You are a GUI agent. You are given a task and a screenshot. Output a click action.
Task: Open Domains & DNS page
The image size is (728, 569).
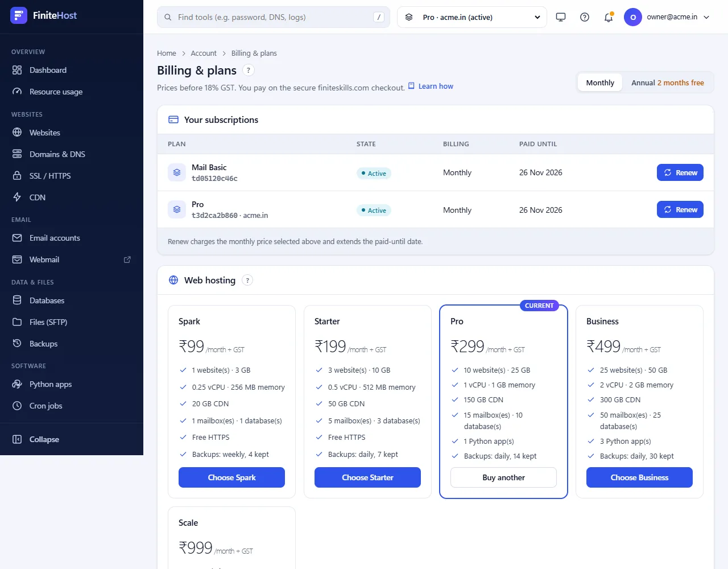point(72,154)
